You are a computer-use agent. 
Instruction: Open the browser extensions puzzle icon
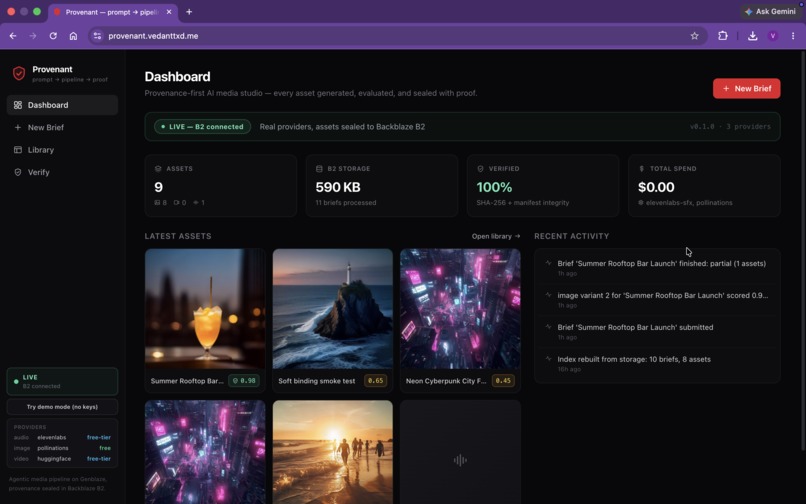(x=723, y=36)
